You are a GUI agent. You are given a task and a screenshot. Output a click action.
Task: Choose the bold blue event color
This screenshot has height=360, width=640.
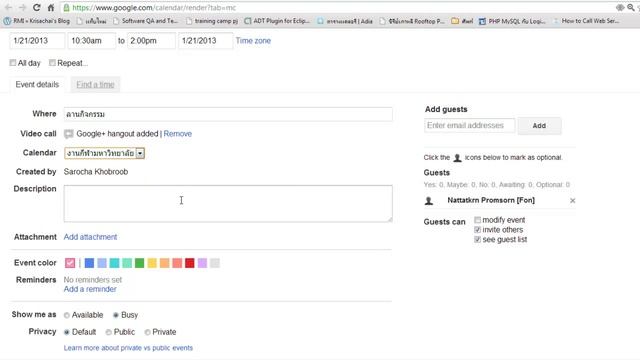pyautogui.click(x=89, y=263)
